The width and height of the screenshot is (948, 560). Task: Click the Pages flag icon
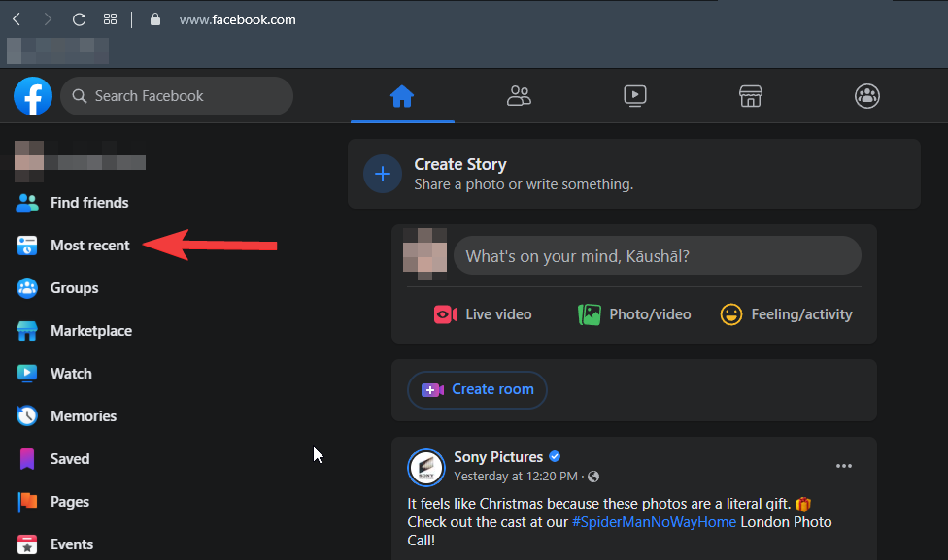(x=26, y=502)
